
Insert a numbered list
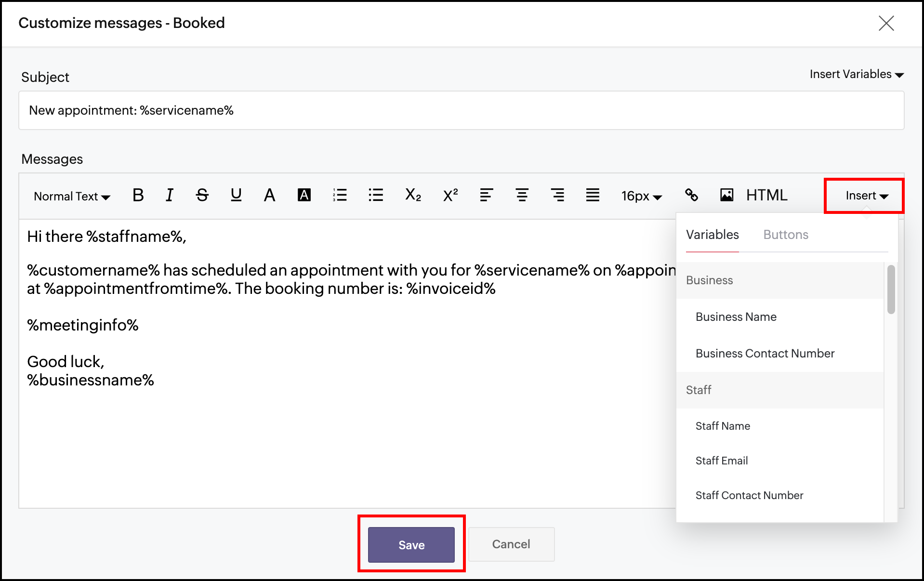[x=340, y=195]
